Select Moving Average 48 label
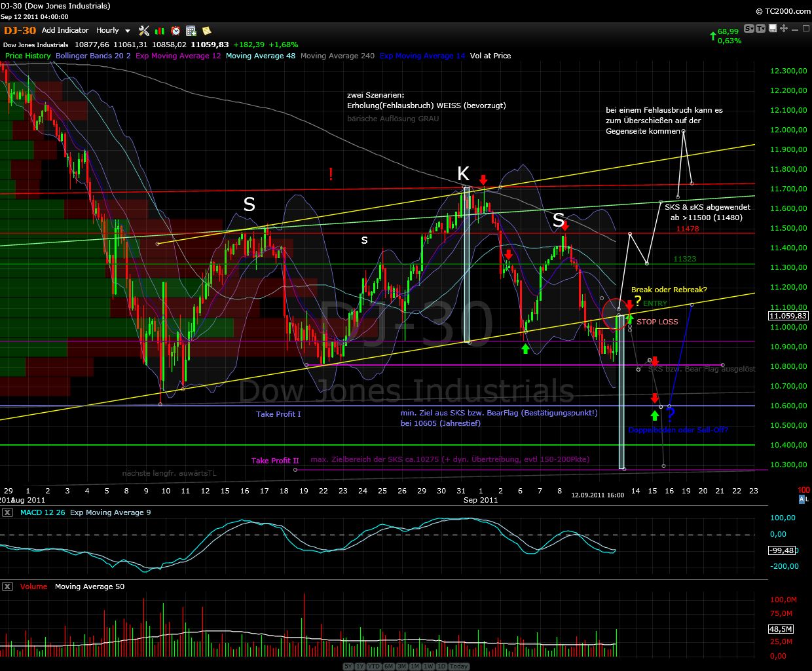 [x=261, y=56]
